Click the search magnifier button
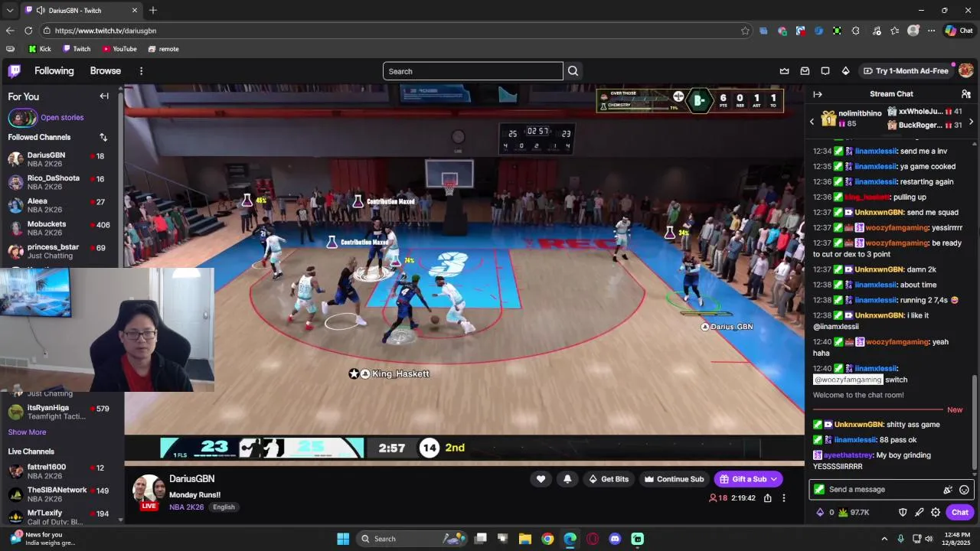The width and height of the screenshot is (980, 551). (573, 71)
